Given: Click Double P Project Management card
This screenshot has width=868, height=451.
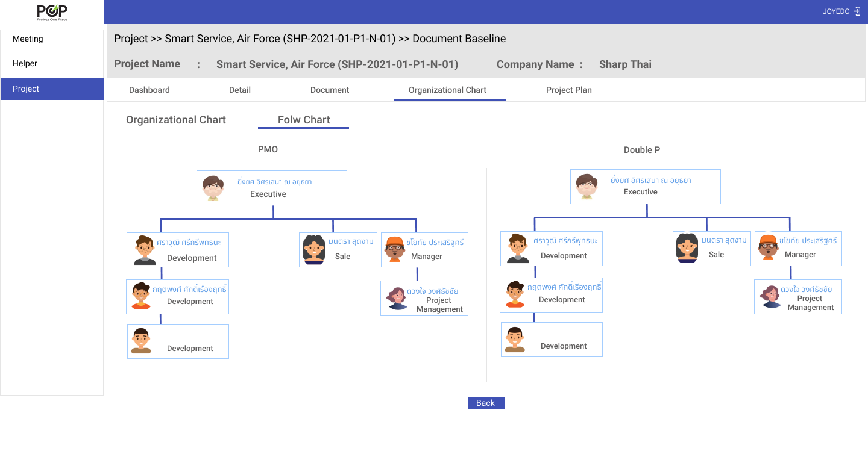Looking at the screenshot, I should click(797, 297).
